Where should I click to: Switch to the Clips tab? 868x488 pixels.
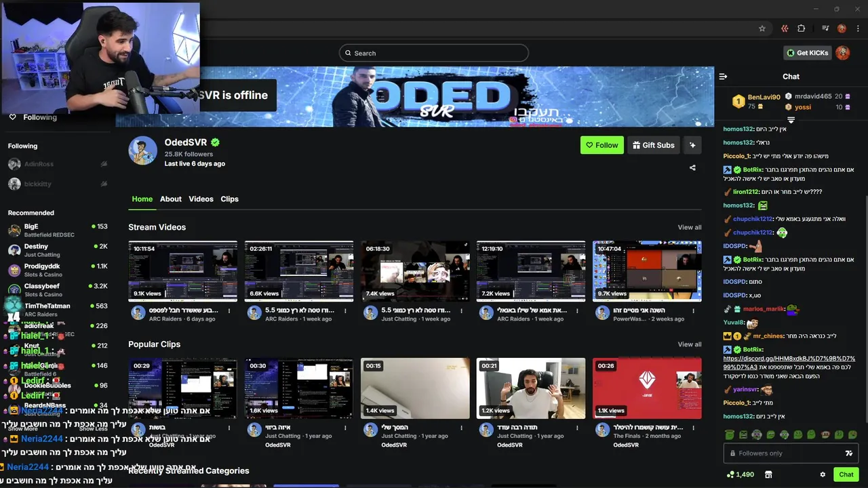point(230,199)
